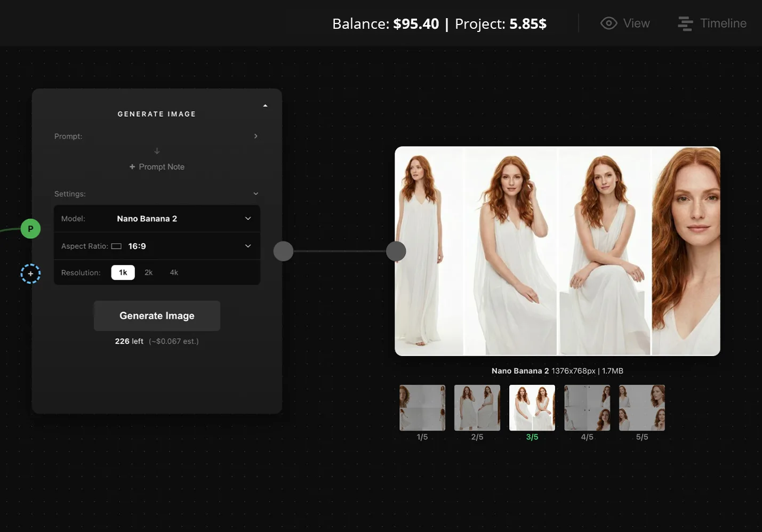This screenshot has height=532, width=762.
Task: Open the generated image preview
Action: tap(557, 251)
